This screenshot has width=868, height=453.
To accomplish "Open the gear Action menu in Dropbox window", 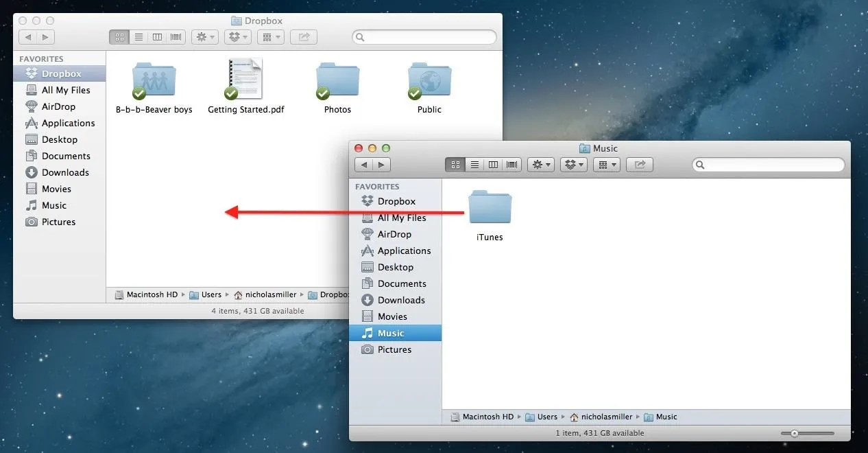I will tap(204, 37).
